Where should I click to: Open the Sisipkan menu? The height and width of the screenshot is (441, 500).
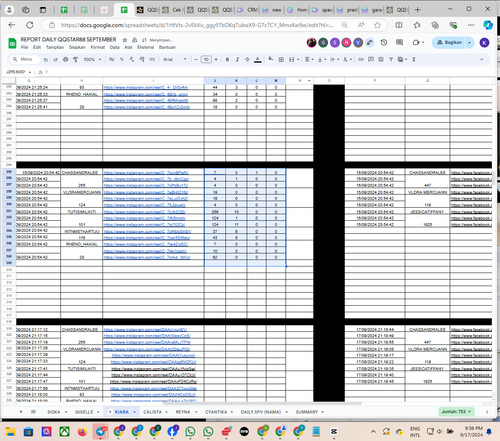[77, 47]
